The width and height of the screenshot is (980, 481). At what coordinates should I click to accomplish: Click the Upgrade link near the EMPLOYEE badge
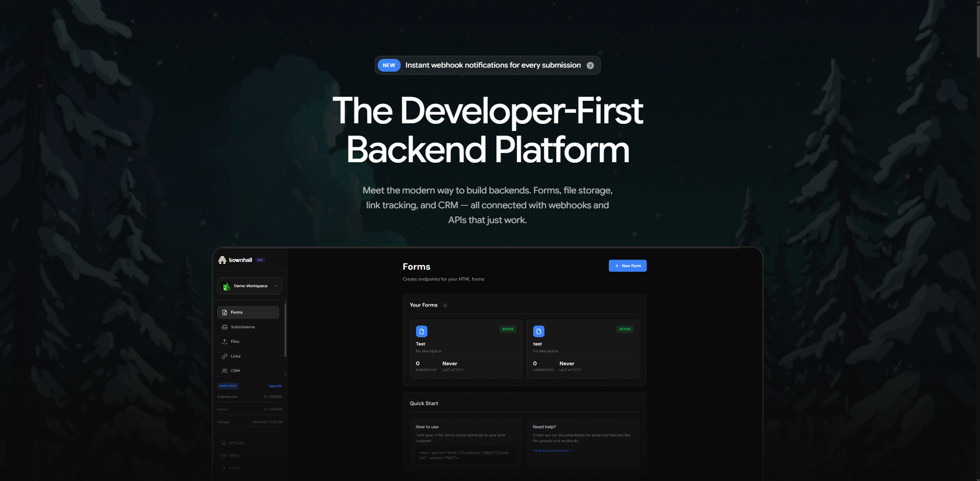click(275, 385)
